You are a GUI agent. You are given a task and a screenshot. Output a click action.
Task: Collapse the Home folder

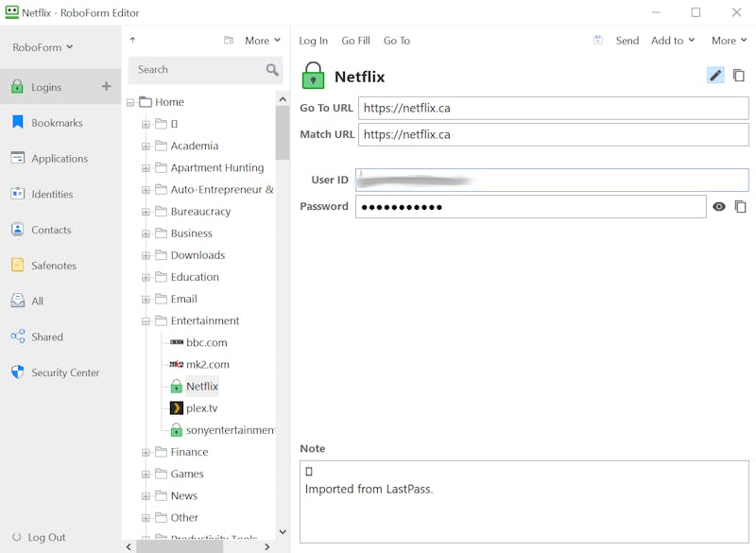tap(130, 102)
